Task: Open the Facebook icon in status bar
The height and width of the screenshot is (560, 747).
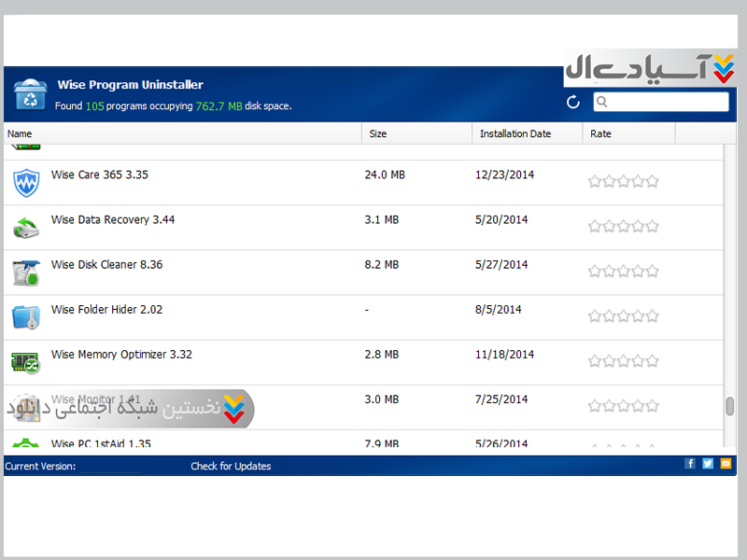Action: (x=690, y=464)
